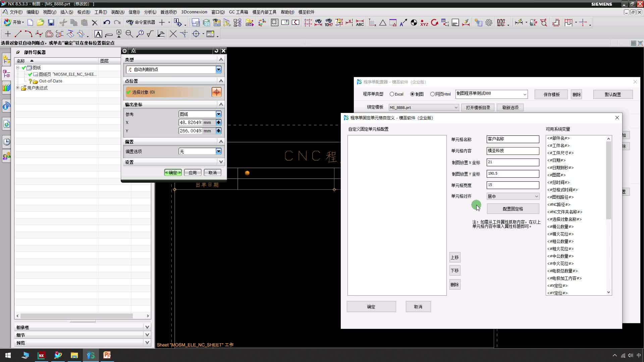Open the 模圣软件 menu
Viewport: 644px width, 362px height.
coord(306,12)
